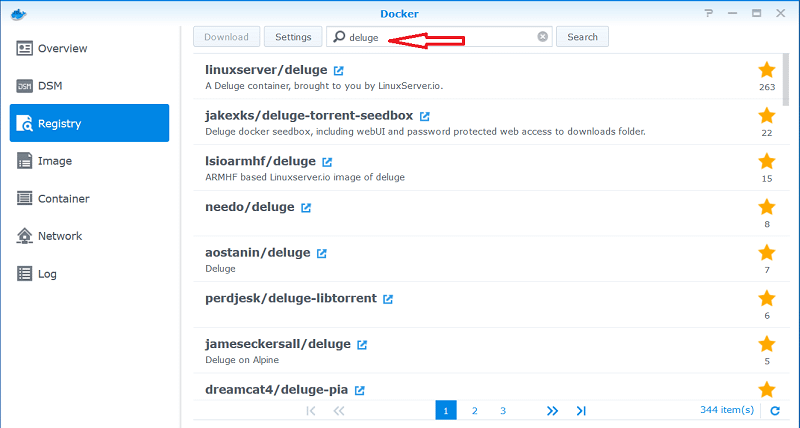This screenshot has height=428, width=800.
Task: Open the Network section
Action: pyautogui.click(x=89, y=236)
